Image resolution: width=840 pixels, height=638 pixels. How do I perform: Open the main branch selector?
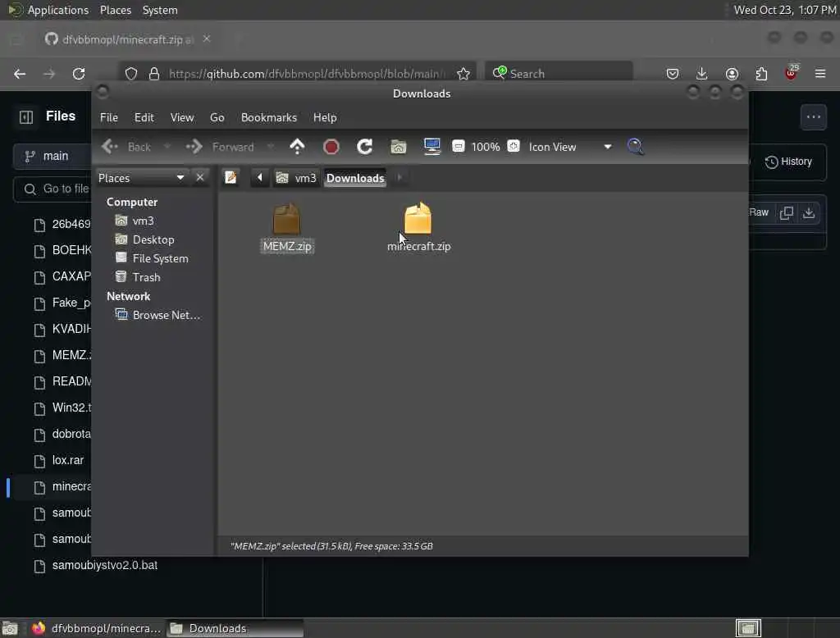52,156
